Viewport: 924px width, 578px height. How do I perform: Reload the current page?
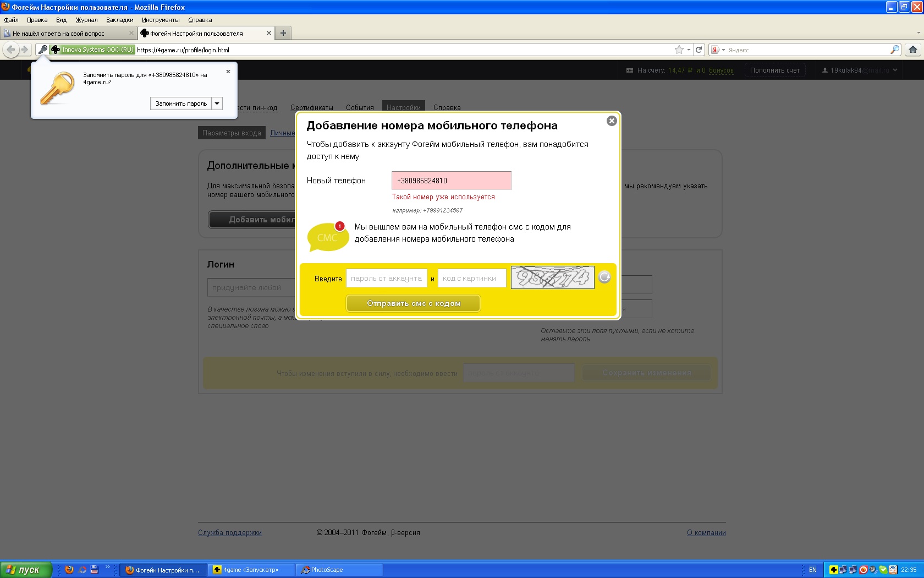click(x=699, y=50)
